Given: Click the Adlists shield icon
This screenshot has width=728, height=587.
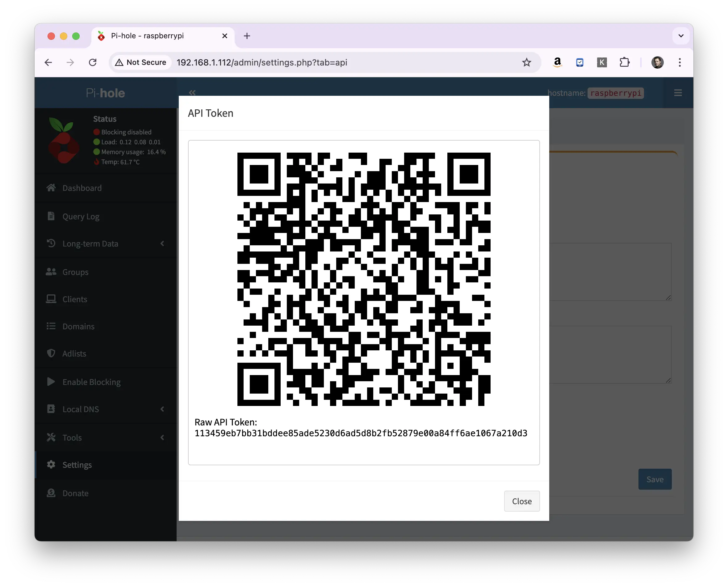Looking at the screenshot, I should 51,353.
